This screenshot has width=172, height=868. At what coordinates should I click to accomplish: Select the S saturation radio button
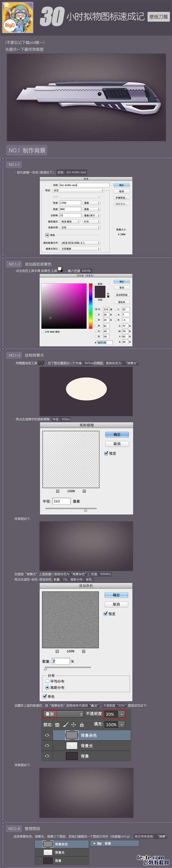96,314
